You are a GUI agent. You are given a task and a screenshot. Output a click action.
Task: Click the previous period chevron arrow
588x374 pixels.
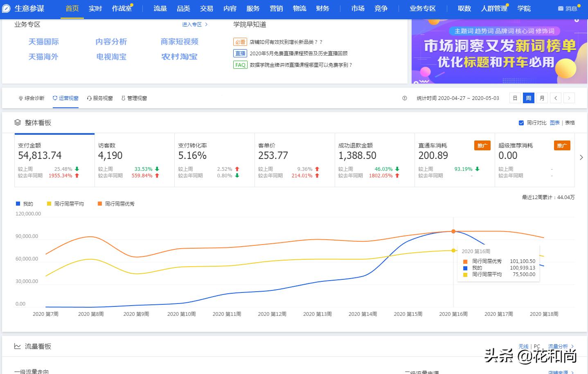pos(556,98)
